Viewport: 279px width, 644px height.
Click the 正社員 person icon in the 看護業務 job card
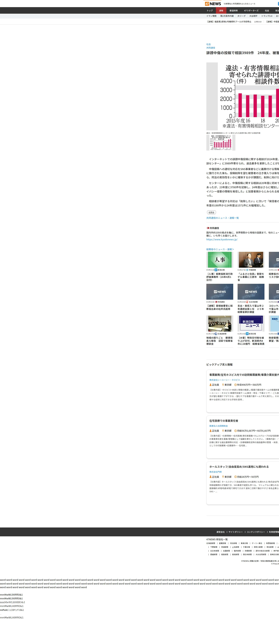tap(211, 385)
